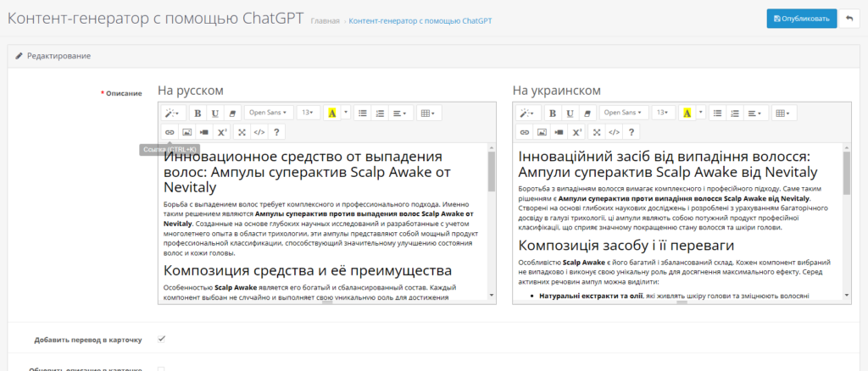The width and height of the screenshot is (868, 371).
Task: Apply unordered list in the Ukrainian editor
Action: tap(718, 113)
